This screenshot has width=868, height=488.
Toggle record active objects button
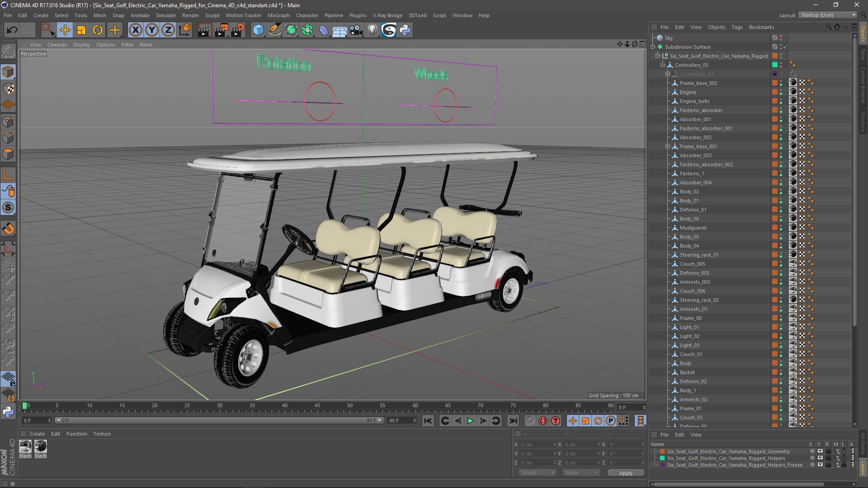(530, 421)
